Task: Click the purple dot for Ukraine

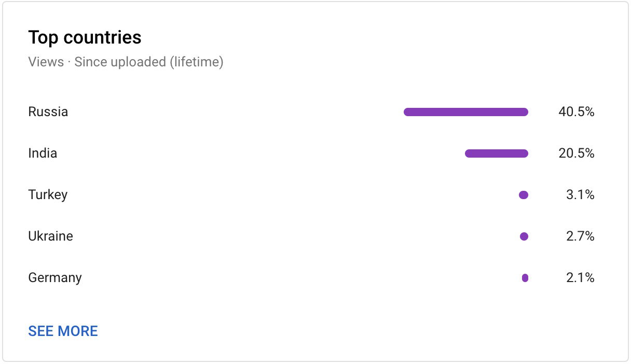Action: point(524,236)
